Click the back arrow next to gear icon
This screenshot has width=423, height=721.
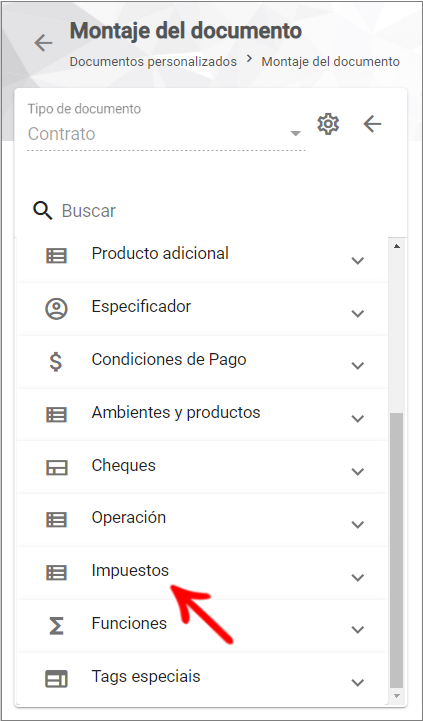[372, 124]
